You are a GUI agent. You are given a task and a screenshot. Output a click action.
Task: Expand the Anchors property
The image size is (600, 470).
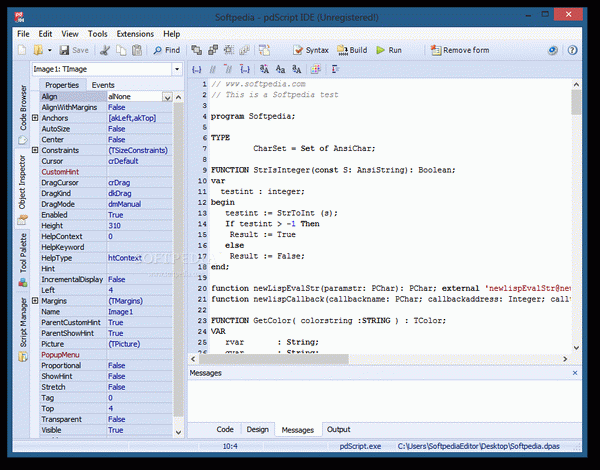click(x=35, y=118)
